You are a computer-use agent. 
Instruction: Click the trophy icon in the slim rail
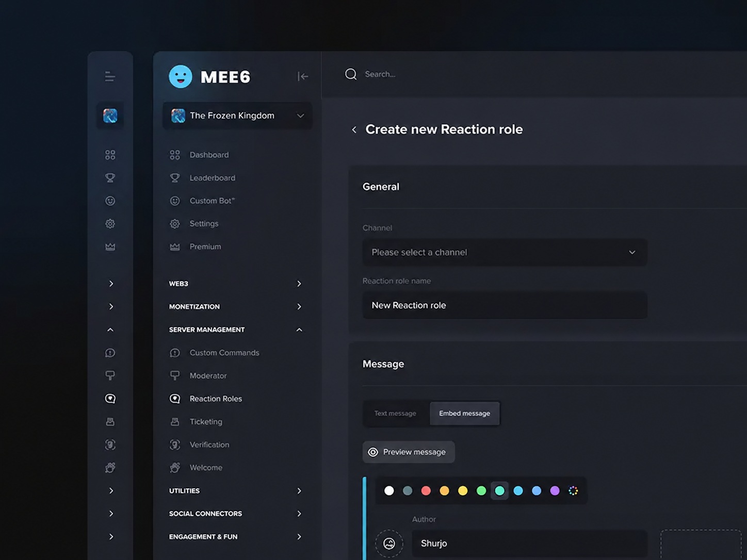pos(110,178)
